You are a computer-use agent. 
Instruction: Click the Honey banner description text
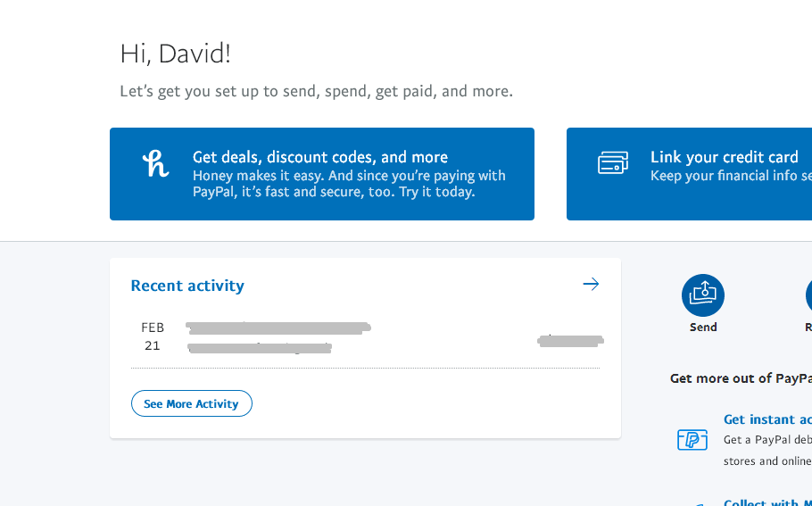click(348, 184)
